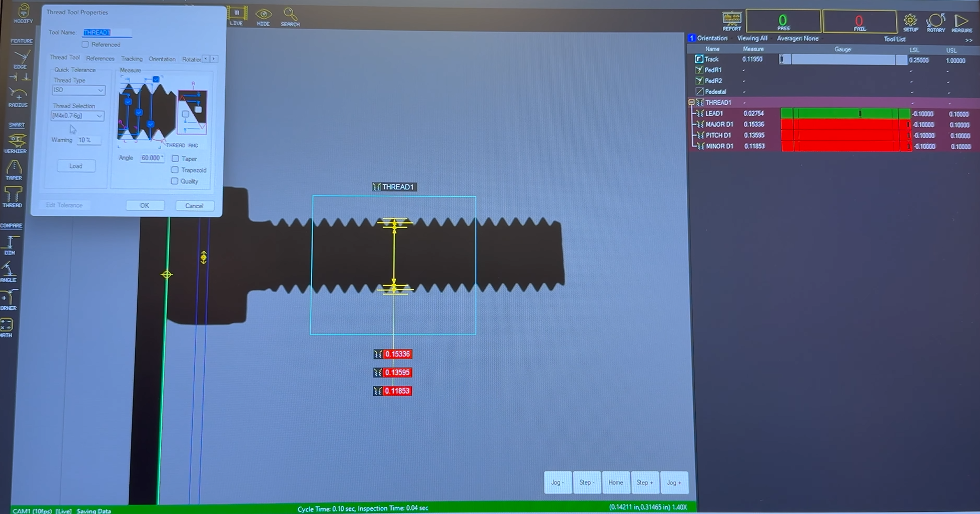Screen dimensions: 980x514
Task: Select the Taper measurement tool
Action: [14, 169]
